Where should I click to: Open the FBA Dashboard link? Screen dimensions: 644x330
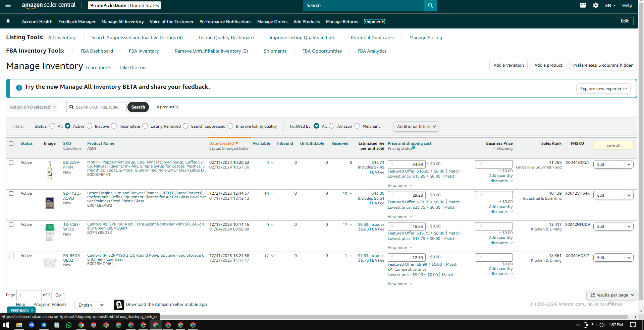[x=97, y=51]
